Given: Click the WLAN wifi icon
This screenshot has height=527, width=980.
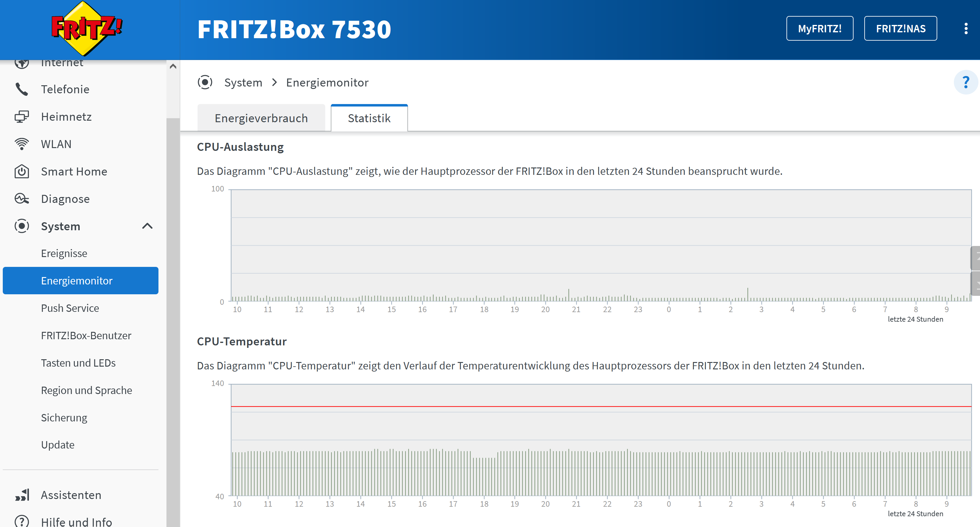Looking at the screenshot, I should 22,144.
